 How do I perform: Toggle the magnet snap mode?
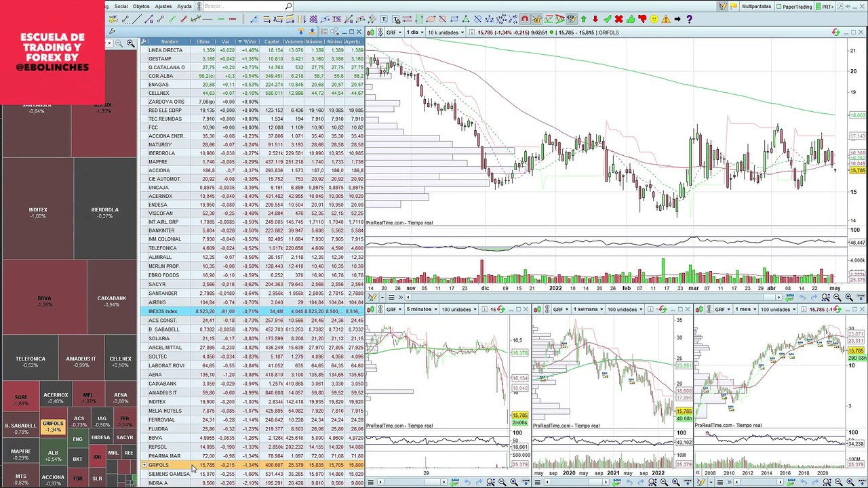coord(524,19)
